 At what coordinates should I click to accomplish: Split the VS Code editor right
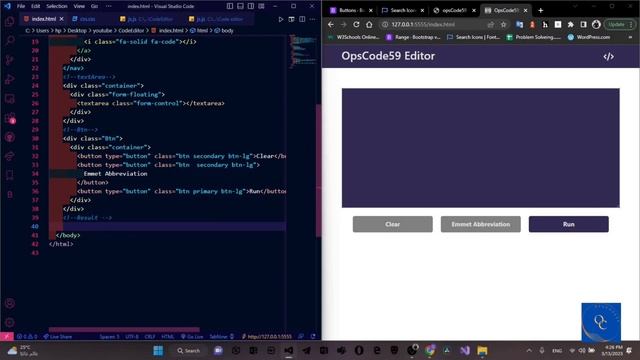click(302, 19)
